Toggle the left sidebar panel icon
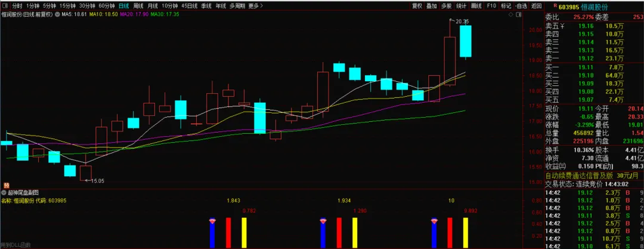 [x=5, y=6]
